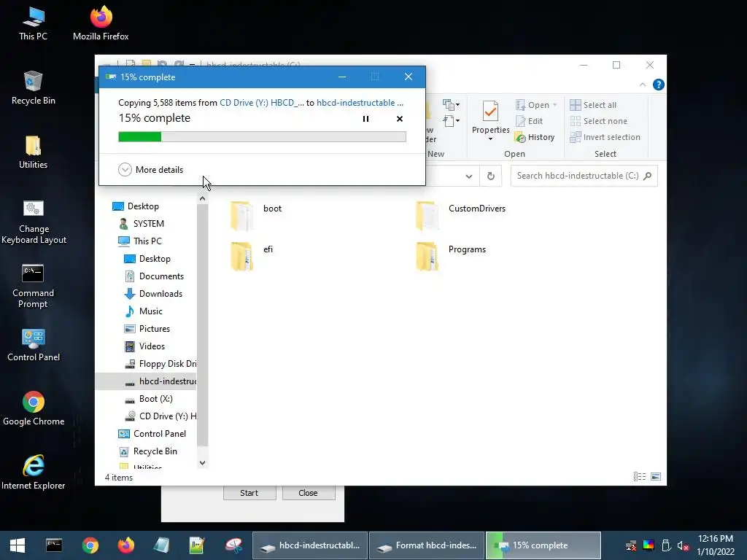Select CD Drive (Y:) in navigation pane
Image resolution: width=747 pixels, height=560 pixels.
pos(160,416)
